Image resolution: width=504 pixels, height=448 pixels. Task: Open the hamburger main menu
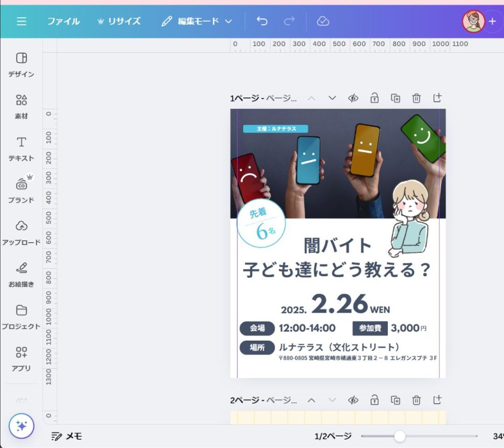[22, 21]
